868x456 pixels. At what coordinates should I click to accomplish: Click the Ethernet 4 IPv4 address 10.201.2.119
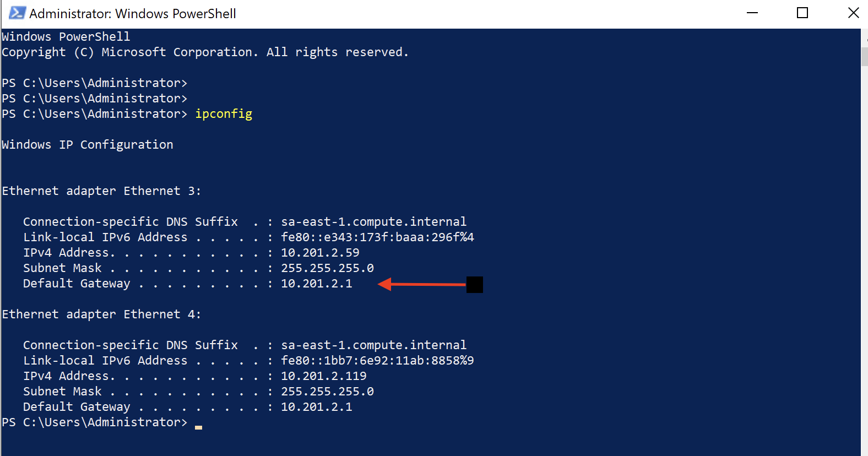click(324, 376)
